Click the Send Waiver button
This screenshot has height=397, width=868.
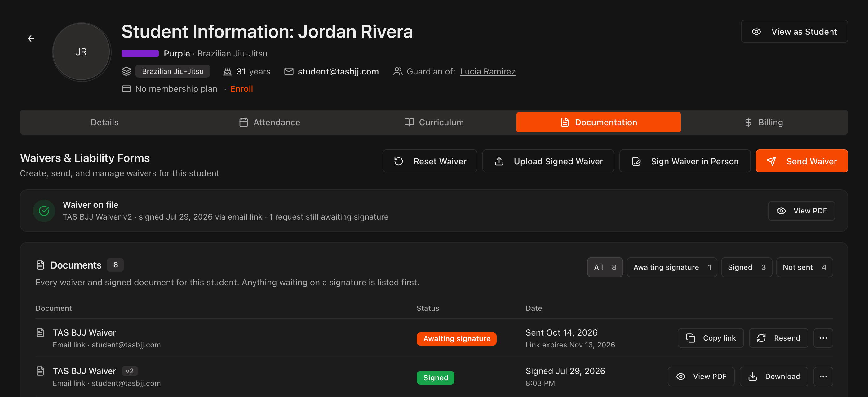click(x=802, y=161)
